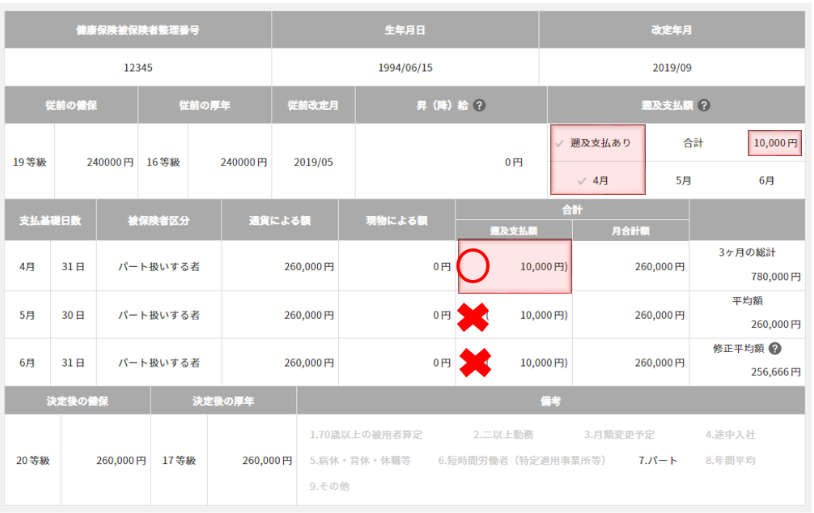The width and height of the screenshot is (814, 513).
Task: Click the 合計 10,000円 retroactive total field
Action: 775,143
